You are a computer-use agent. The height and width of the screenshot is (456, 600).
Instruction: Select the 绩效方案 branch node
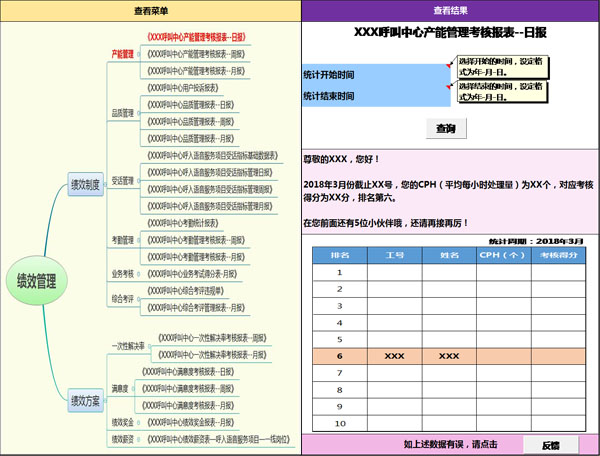coord(85,401)
